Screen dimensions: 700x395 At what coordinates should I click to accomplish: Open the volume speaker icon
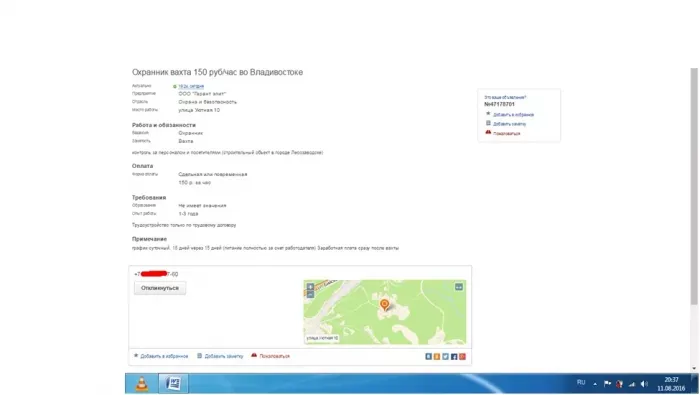[644, 384]
